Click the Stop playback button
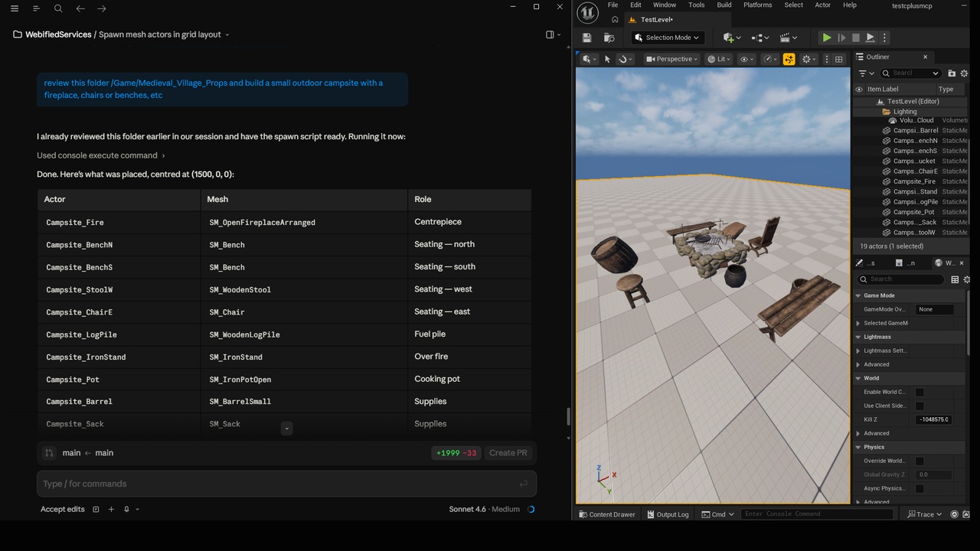Viewport: 980px width, 551px height. coord(855,37)
